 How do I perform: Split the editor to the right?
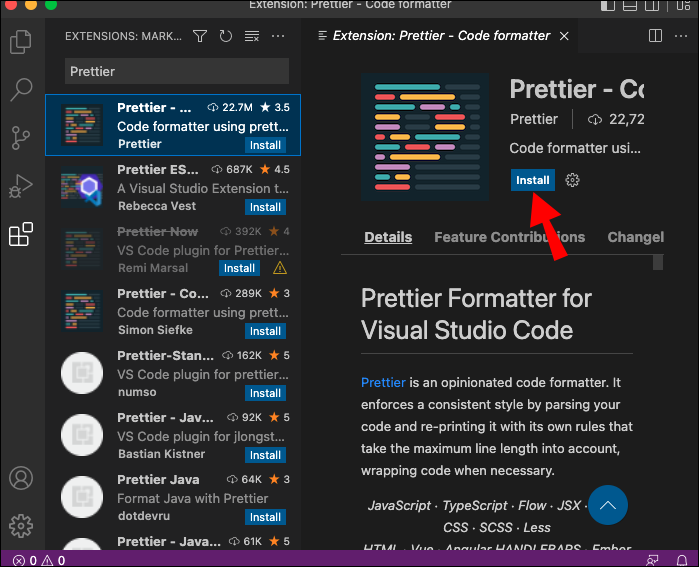655,36
